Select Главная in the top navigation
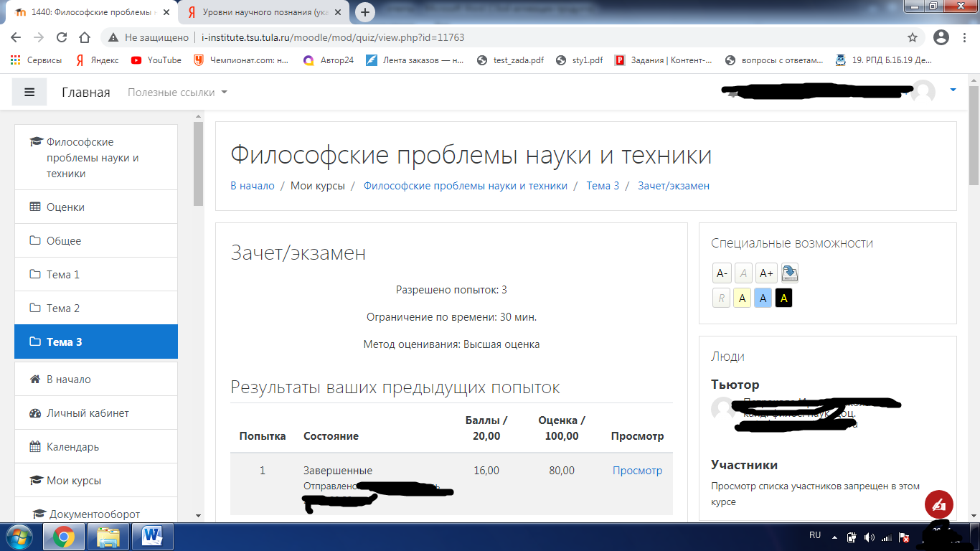This screenshot has height=551, width=980. click(85, 92)
